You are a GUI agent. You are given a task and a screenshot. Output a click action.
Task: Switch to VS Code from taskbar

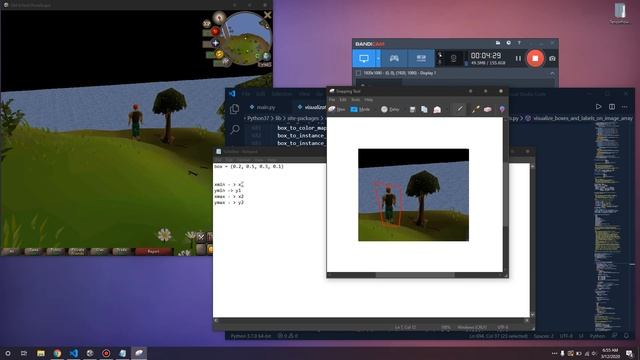click(73, 353)
